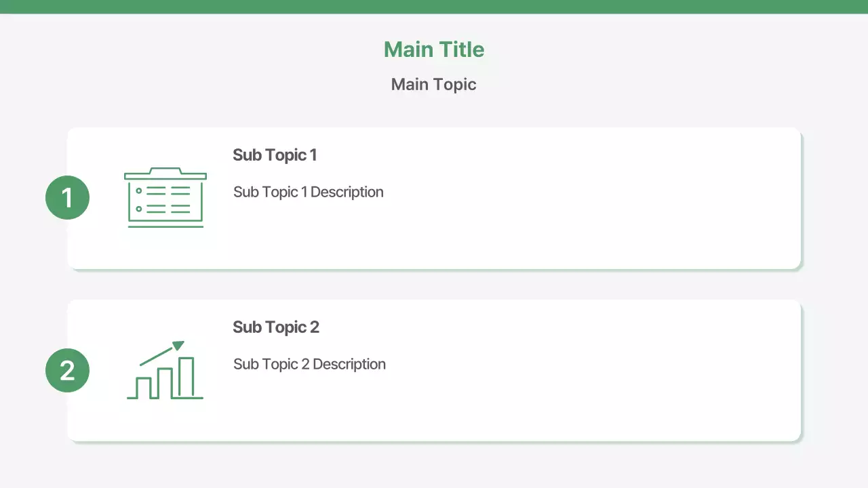Click the list board icon in first card

point(165,197)
